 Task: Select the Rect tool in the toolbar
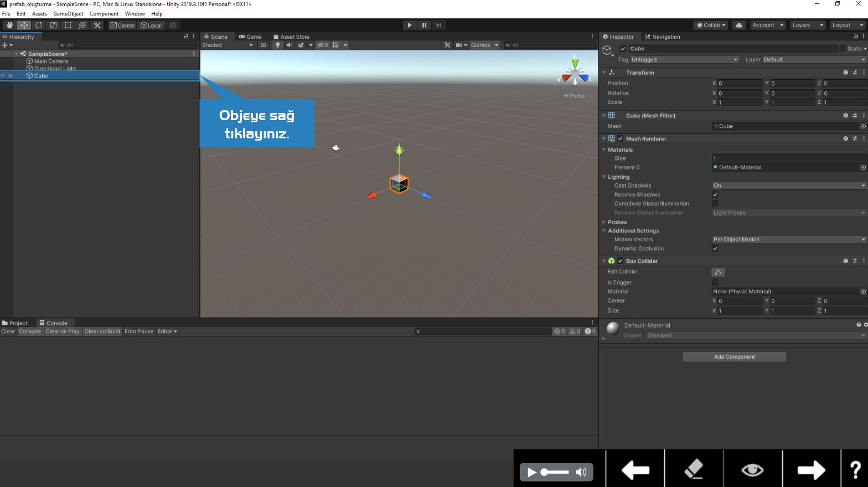point(68,25)
